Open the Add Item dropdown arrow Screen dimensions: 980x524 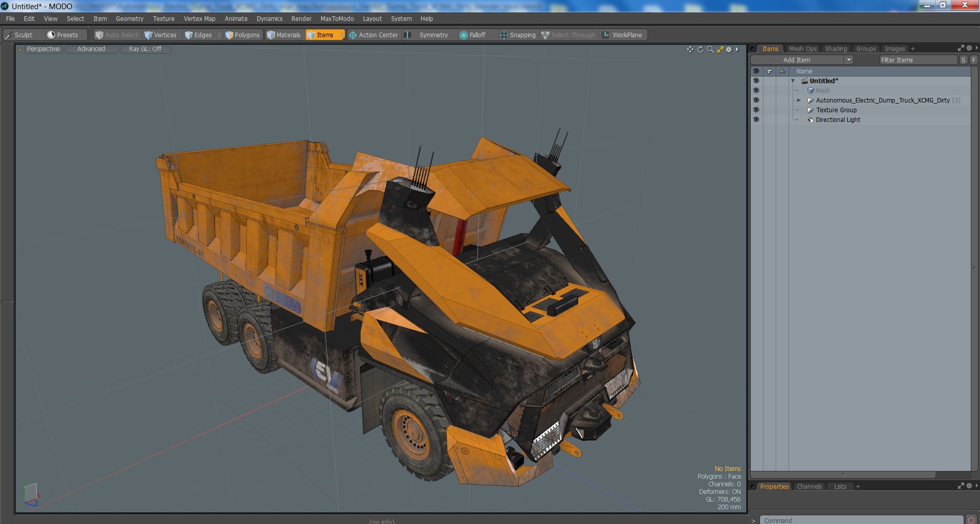[849, 60]
